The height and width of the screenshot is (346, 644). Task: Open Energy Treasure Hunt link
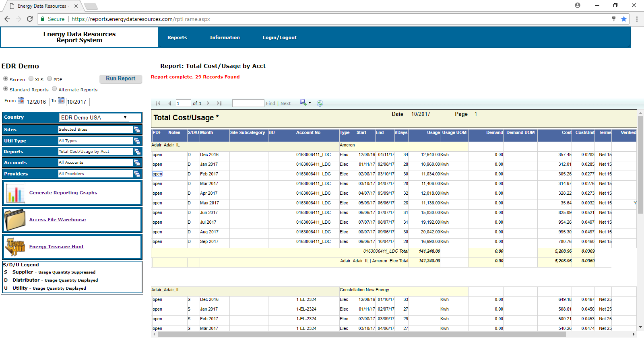click(56, 247)
